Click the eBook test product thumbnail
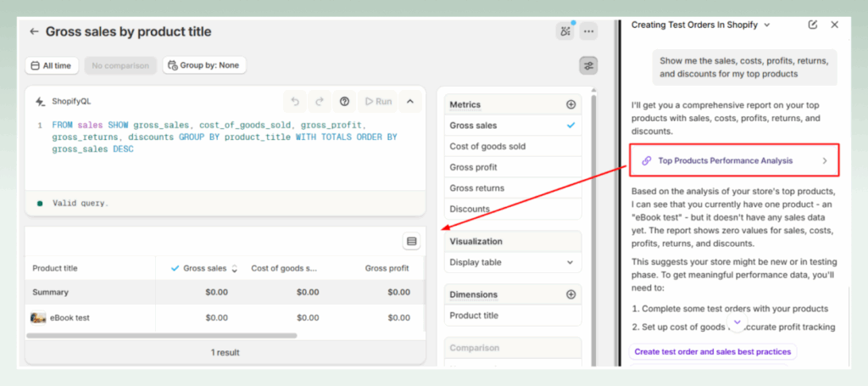 (38, 318)
